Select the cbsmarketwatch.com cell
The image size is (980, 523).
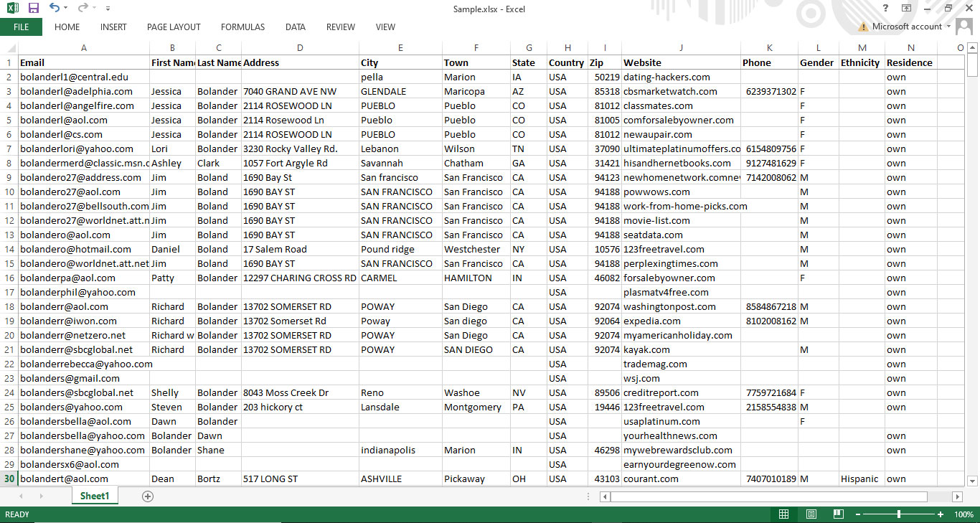(x=681, y=91)
